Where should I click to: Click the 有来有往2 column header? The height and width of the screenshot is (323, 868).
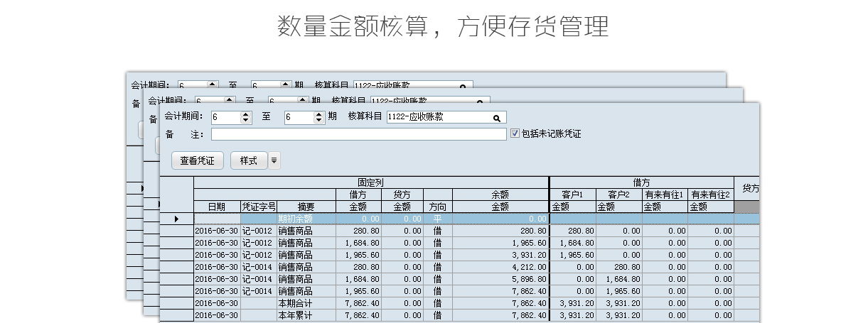click(711, 195)
